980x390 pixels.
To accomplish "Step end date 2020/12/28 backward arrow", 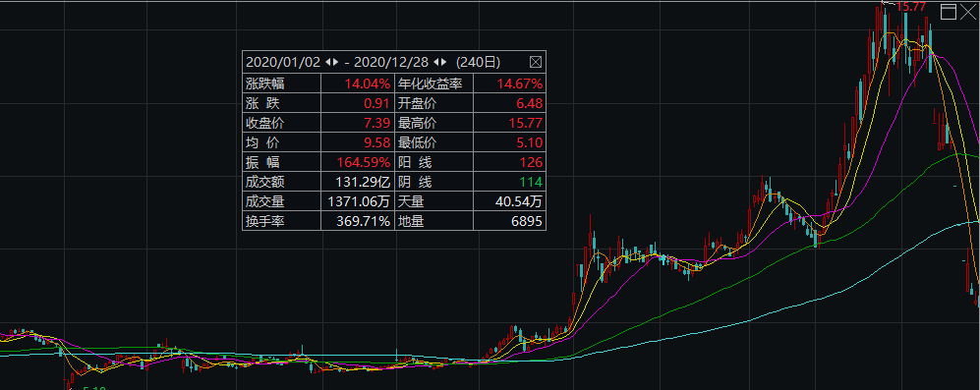I will [x=436, y=62].
